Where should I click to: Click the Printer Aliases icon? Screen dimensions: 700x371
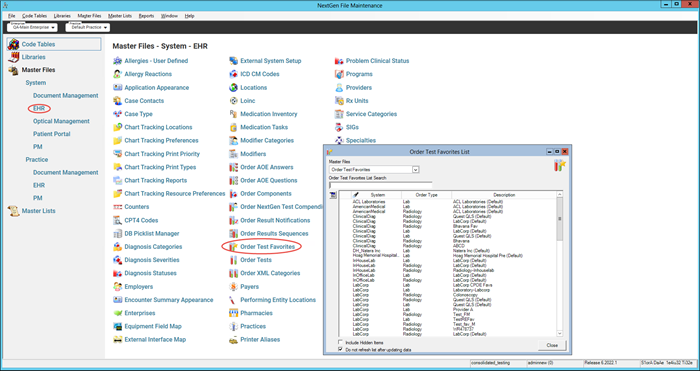[x=233, y=340]
